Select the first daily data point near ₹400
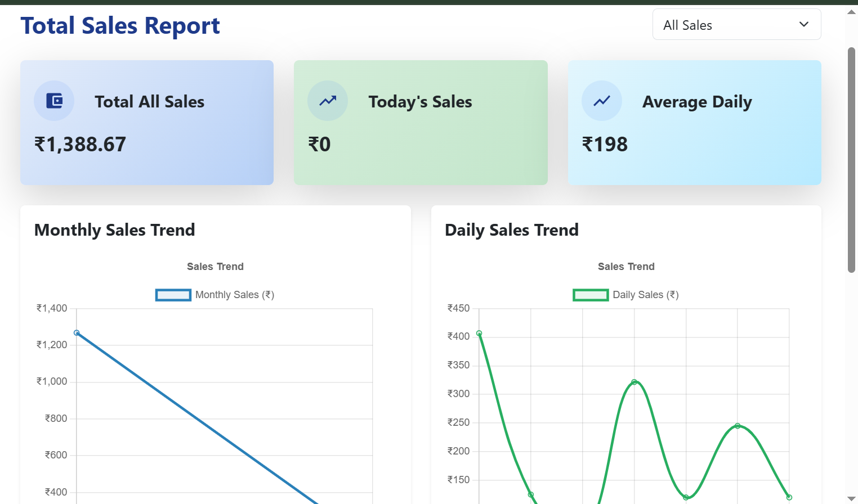The height and width of the screenshot is (504, 858). [x=479, y=334]
